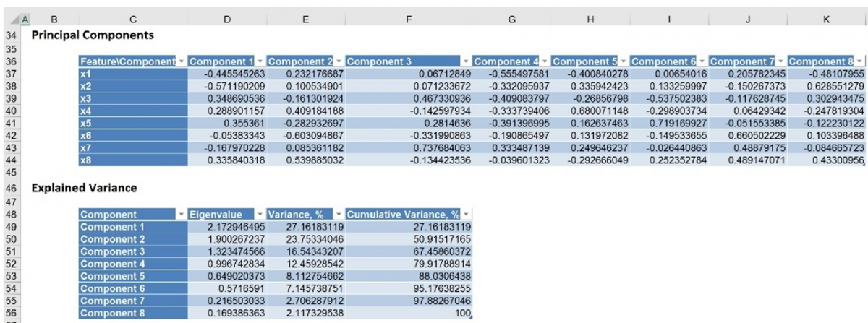
Task: Select column D header
Action: 227,19
